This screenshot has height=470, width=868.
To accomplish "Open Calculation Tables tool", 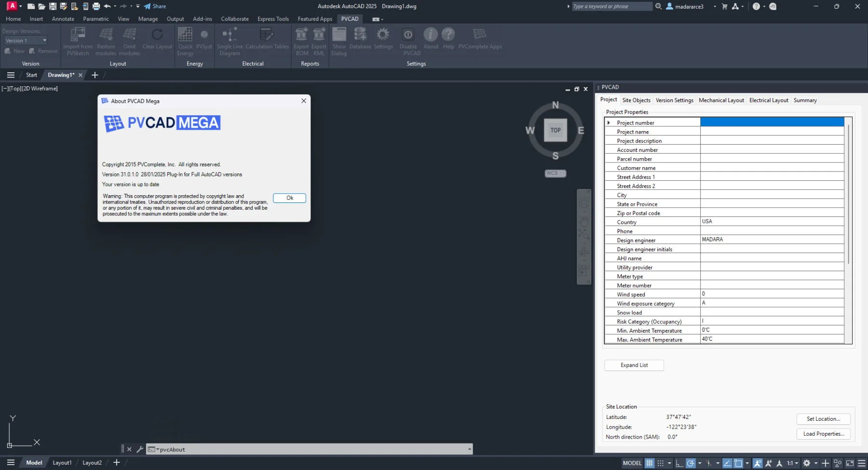I will pos(267,39).
